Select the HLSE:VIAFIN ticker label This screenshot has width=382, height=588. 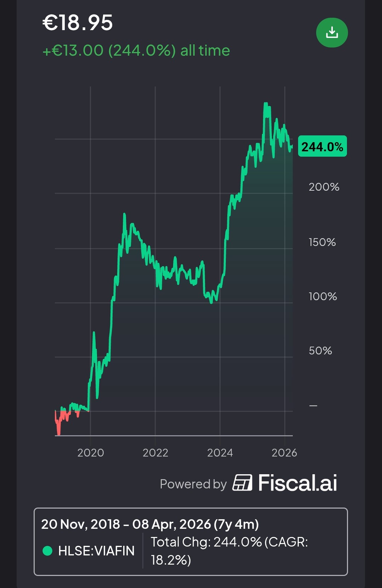tap(96, 551)
